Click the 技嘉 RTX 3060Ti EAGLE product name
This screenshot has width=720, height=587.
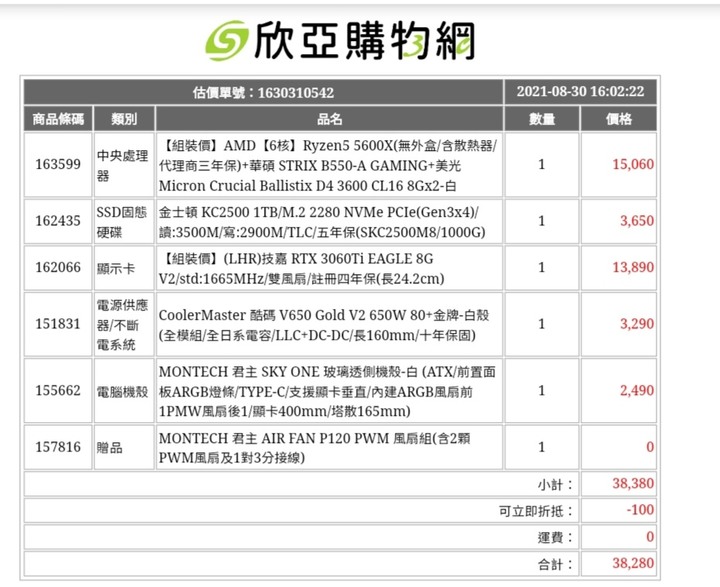coord(301,269)
